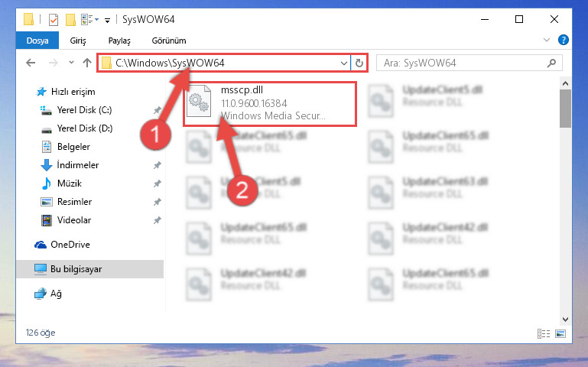The height and width of the screenshot is (367, 588).
Task: Open Yerel Disk (D:) in the sidebar
Action: pos(85,128)
